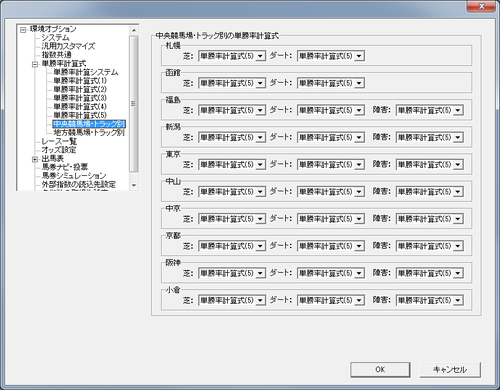The height and width of the screenshot is (390, 500).
Task: Select 単勝率計算式(1) tree item
Action: [80, 81]
